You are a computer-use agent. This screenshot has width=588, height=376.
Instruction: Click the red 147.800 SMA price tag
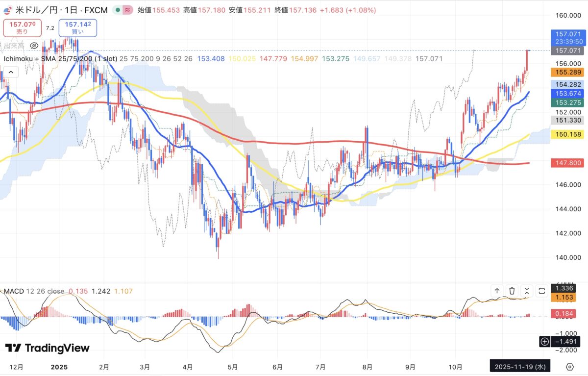coord(567,162)
